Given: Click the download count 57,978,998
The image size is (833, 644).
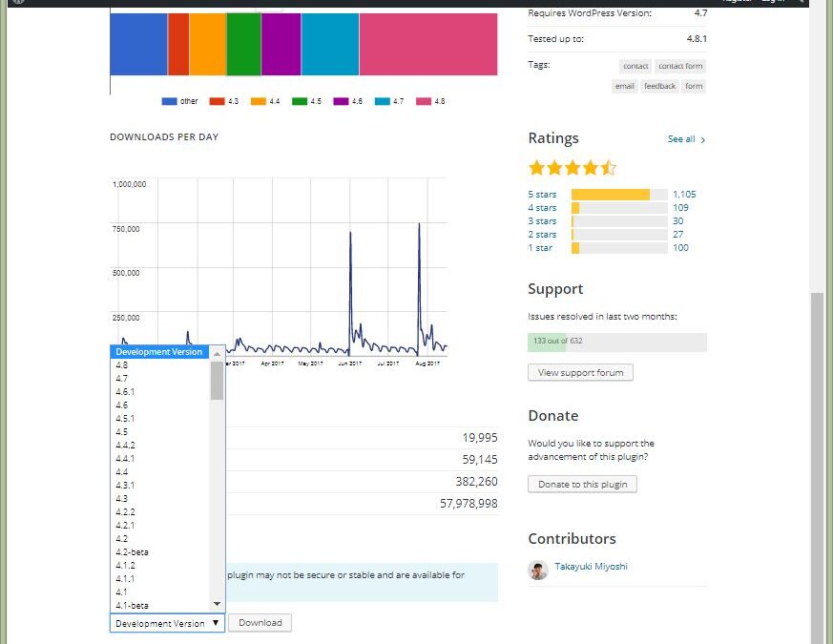Looking at the screenshot, I should click(469, 504).
